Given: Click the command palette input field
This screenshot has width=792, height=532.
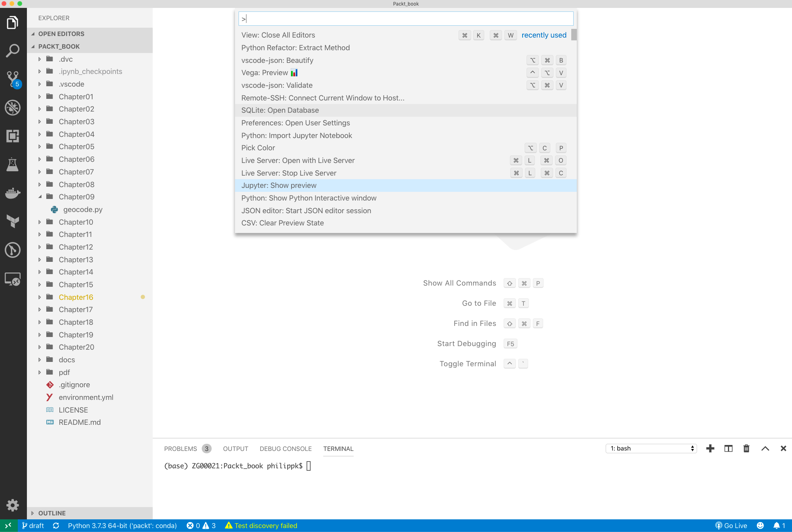Looking at the screenshot, I should pyautogui.click(x=405, y=19).
